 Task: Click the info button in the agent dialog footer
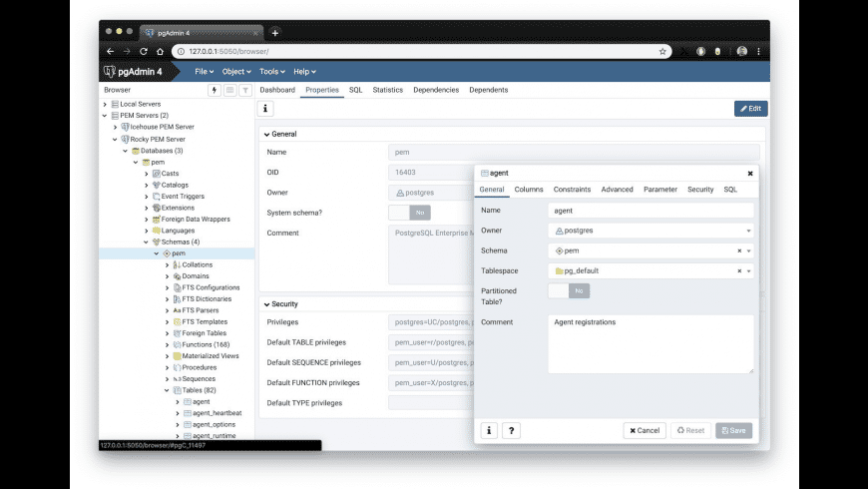coord(489,430)
